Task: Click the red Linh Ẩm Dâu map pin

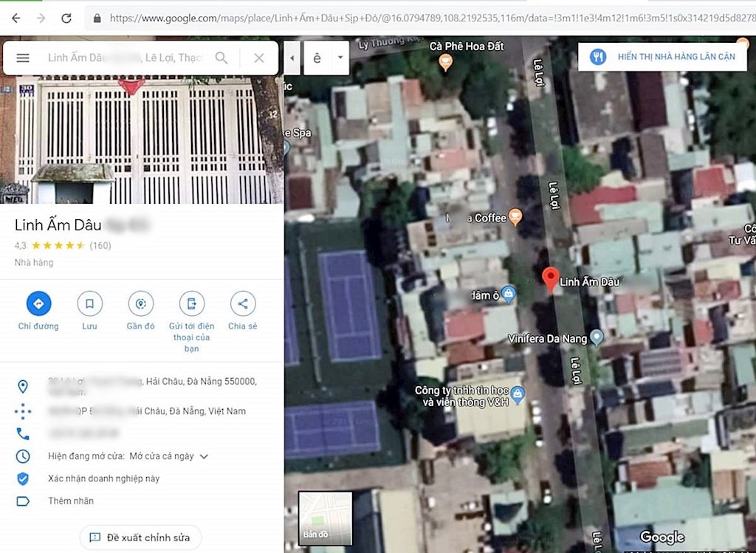Action: pyautogui.click(x=550, y=279)
